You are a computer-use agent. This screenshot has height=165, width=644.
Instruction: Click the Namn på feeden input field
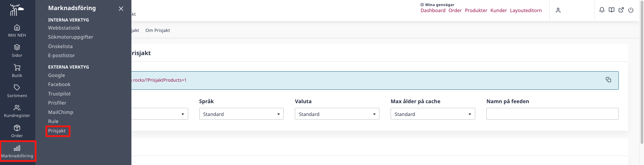click(553, 114)
